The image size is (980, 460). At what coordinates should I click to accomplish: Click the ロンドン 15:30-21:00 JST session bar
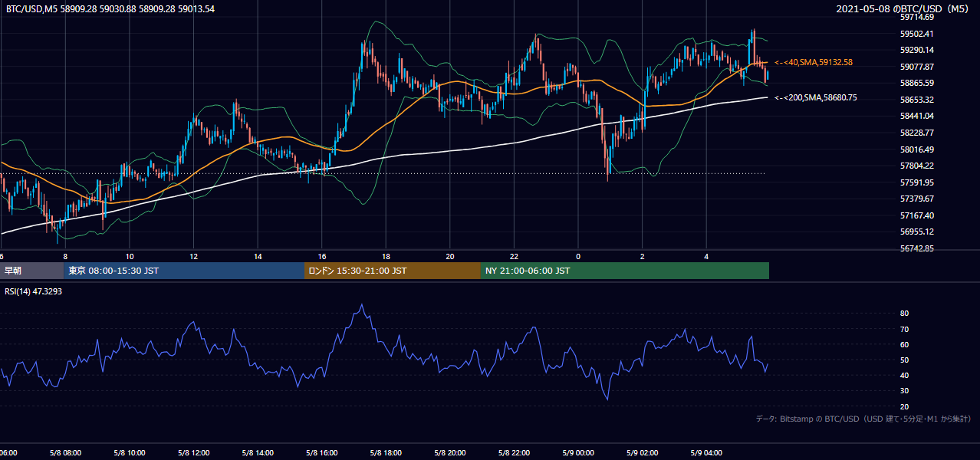coord(393,271)
